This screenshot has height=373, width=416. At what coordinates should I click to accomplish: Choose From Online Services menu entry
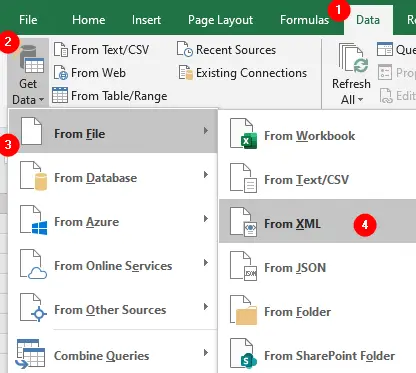click(x=113, y=263)
